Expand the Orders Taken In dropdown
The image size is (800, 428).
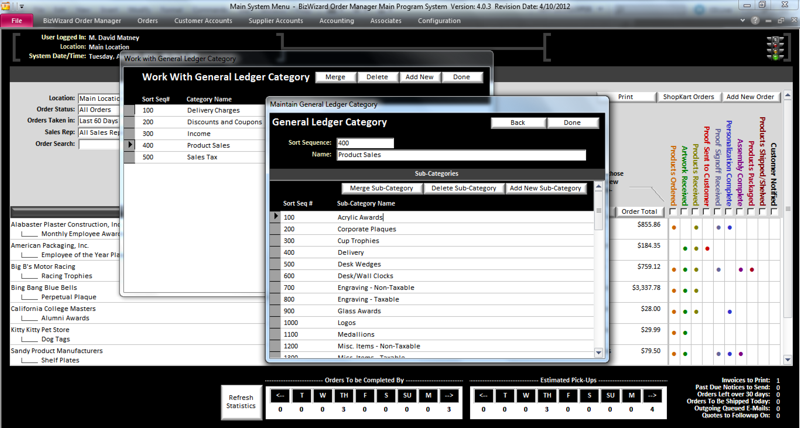pyautogui.click(x=100, y=120)
